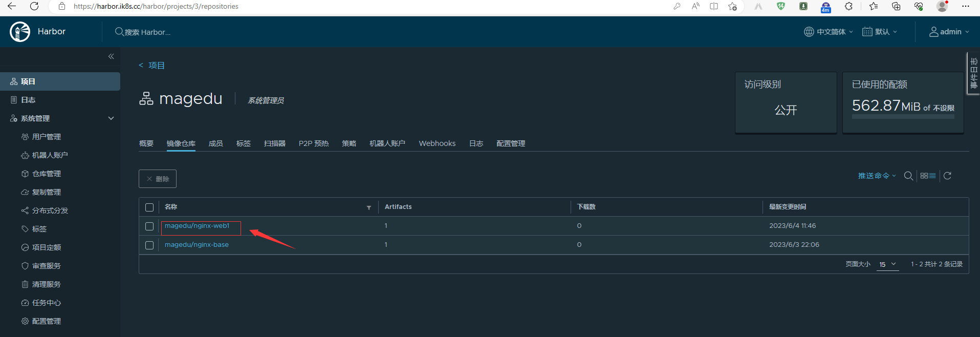
Task: Open browser extensions puzzle icon
Action: pos(848,6)
